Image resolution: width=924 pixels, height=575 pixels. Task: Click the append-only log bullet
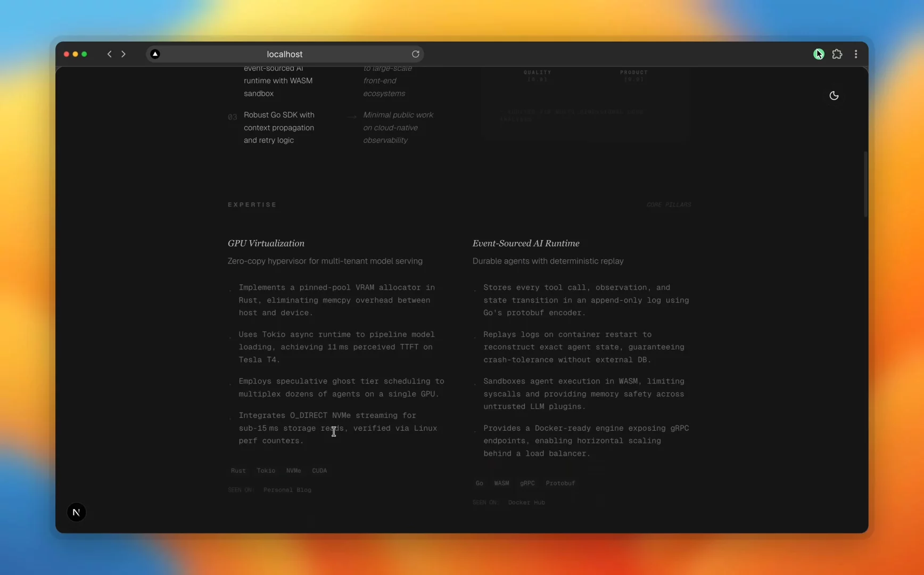[586, 300]
